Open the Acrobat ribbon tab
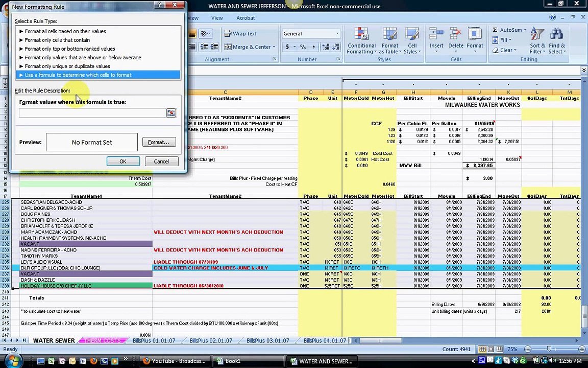 pos(246,18)
